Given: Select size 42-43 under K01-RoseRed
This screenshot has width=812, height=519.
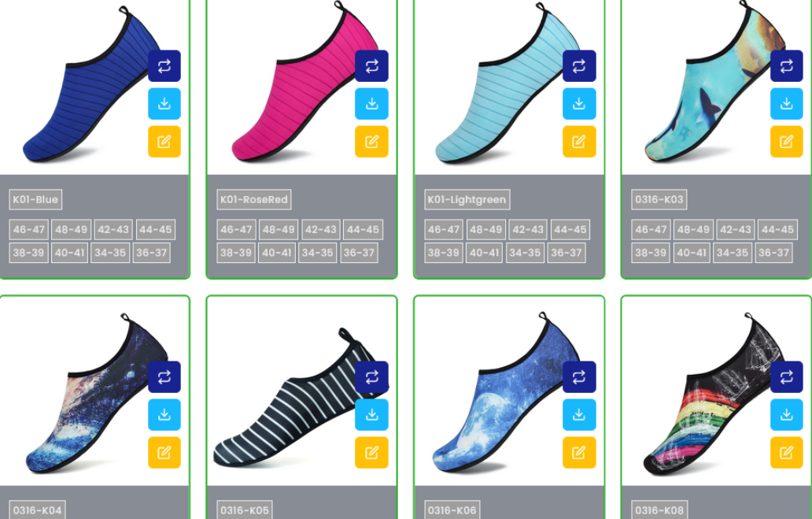Looking at the screenshot, I should coord(320,230).
